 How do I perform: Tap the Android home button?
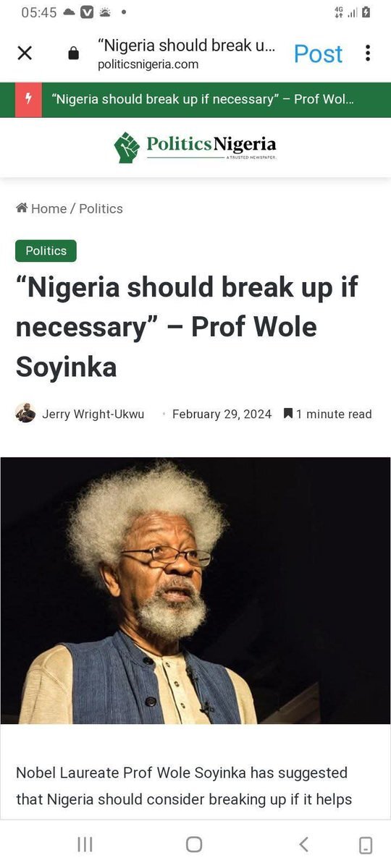pos(194,844)
